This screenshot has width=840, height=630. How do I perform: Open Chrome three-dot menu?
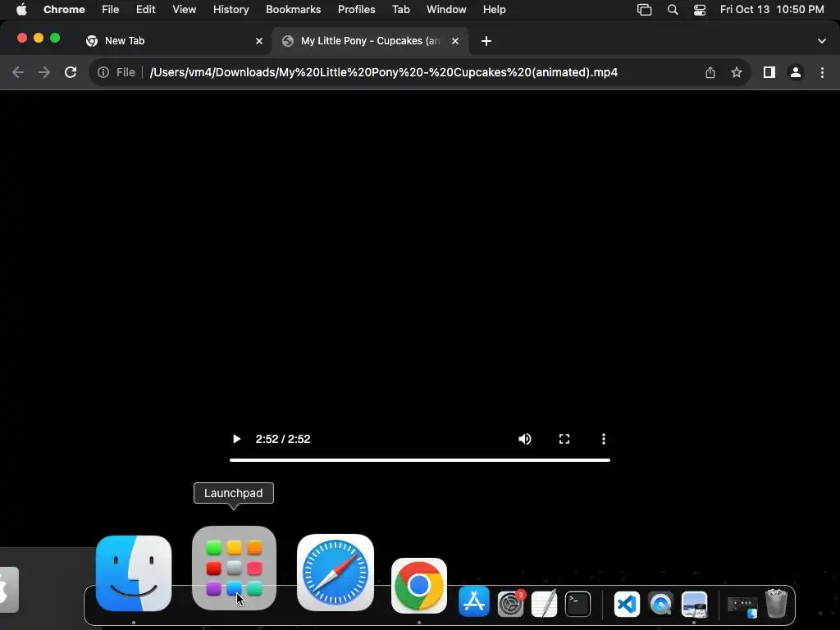pos(822,72)
